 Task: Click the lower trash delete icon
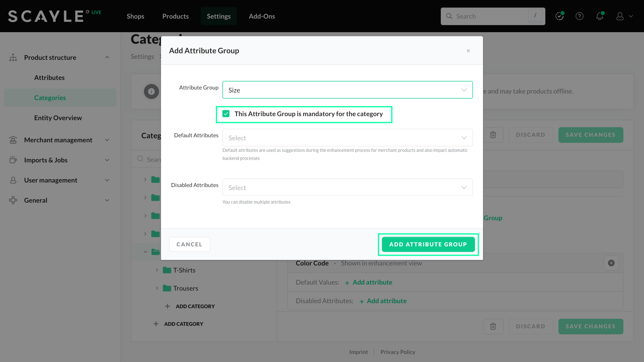coord(493,327)
